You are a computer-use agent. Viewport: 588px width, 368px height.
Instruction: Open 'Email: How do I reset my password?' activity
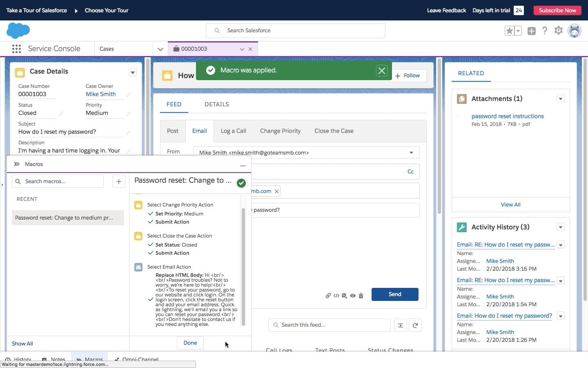pos(504,316)
